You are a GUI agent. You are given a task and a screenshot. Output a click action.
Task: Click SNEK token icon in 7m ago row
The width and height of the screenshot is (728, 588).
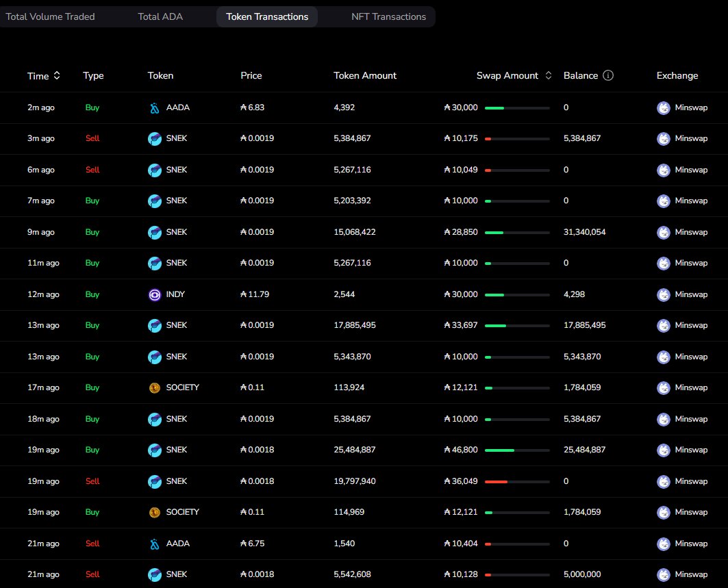pyautogui.click(x=155, y=201)
